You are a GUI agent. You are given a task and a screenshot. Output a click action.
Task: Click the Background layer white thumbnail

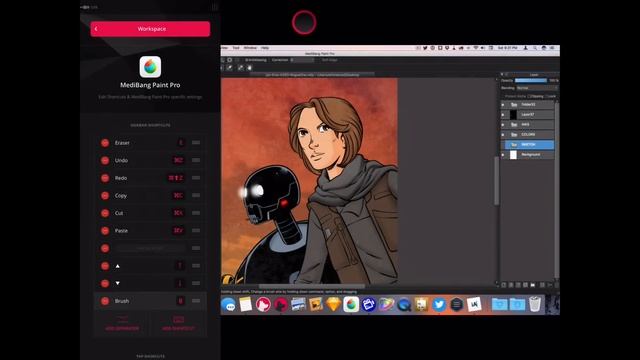coord(513,155)
